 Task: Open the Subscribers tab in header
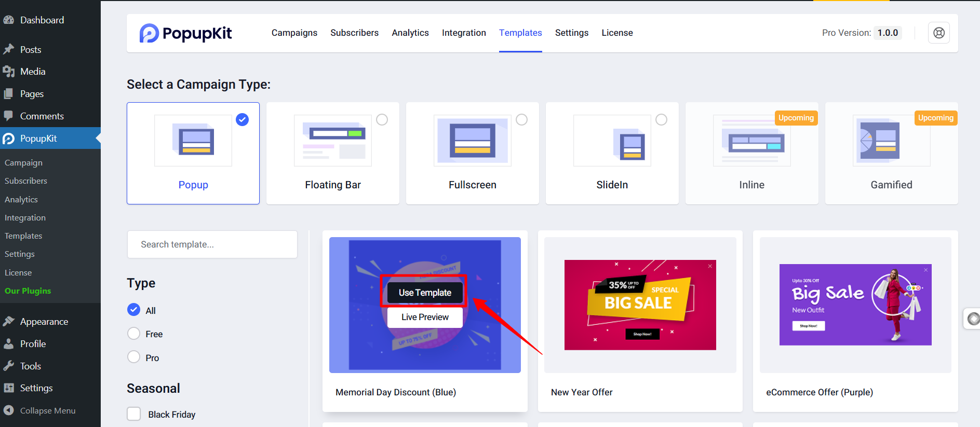[x=355, y=33]
